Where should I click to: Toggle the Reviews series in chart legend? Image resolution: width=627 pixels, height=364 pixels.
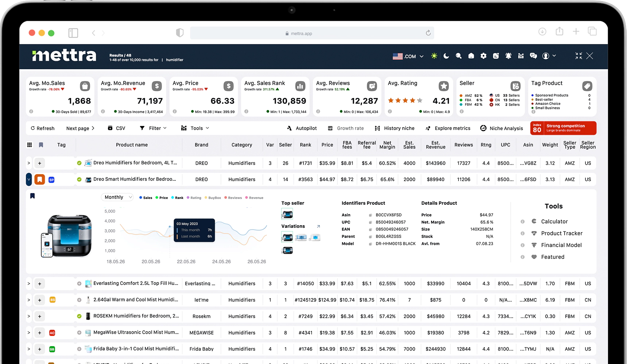[x=233, y=197]
